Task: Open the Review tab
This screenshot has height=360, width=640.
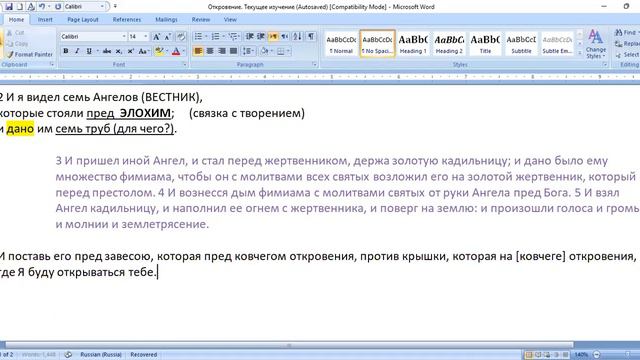Action: [201, 20]
